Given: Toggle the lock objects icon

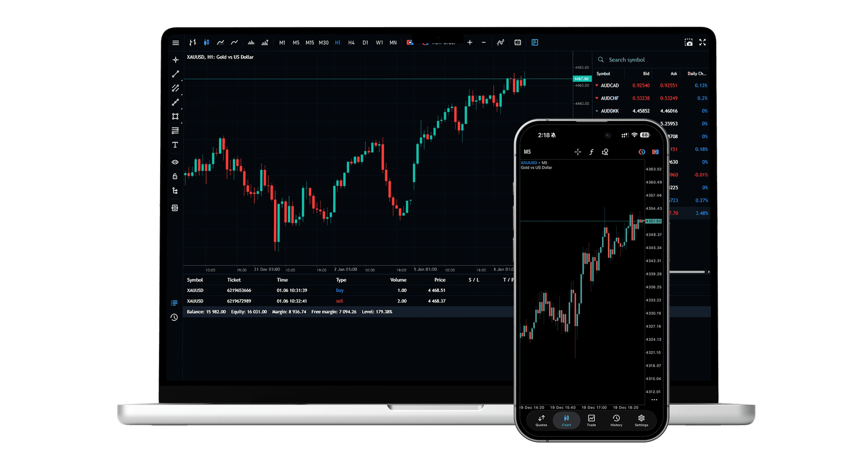Looking at the screenshot, I should click(x=175, y=176).
